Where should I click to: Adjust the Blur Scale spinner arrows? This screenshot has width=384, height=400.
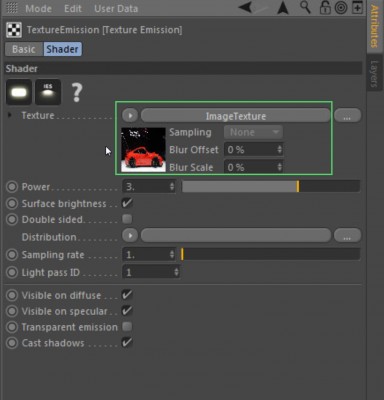coord(280,167)
